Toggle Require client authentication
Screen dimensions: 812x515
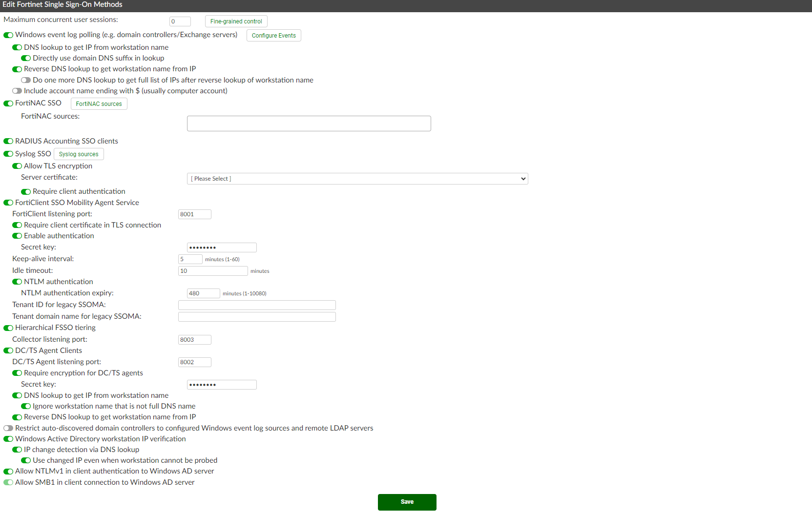coord(26,192)
